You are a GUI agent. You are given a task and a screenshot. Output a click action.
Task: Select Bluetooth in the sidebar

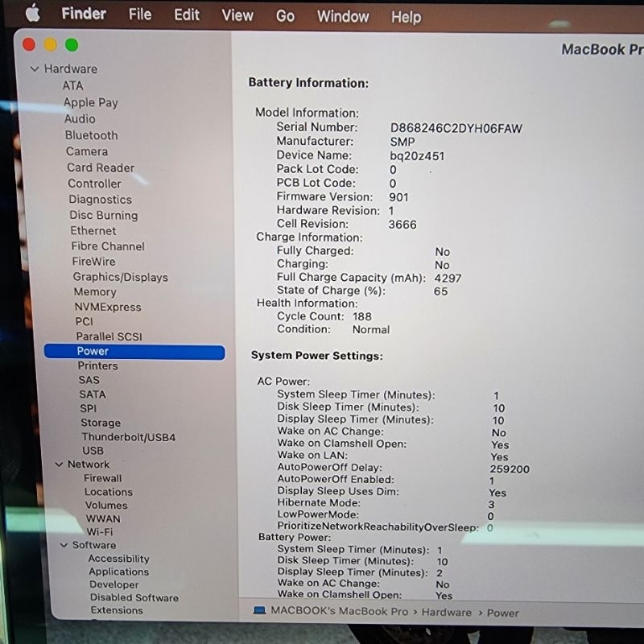[91, 135]
